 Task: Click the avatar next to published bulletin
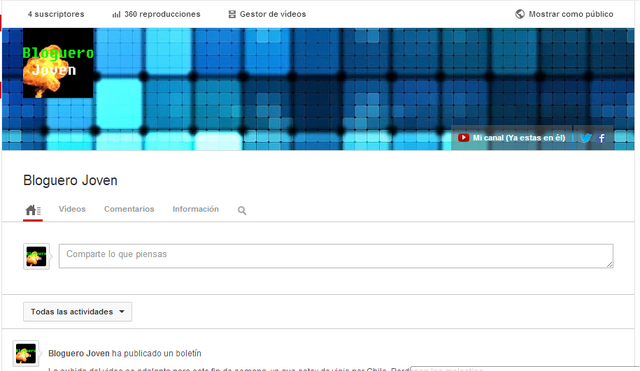[26, 353]
